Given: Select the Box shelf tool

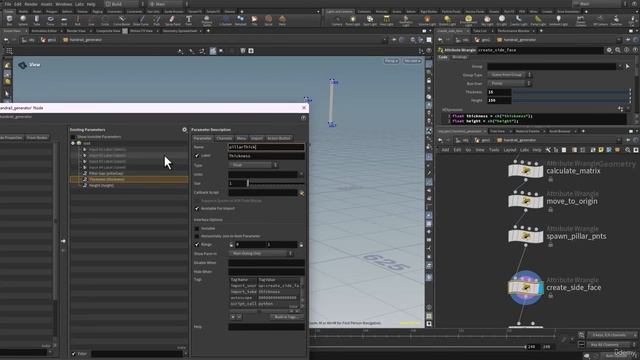Looking at the screenshot, I should (x=9, y=20).
